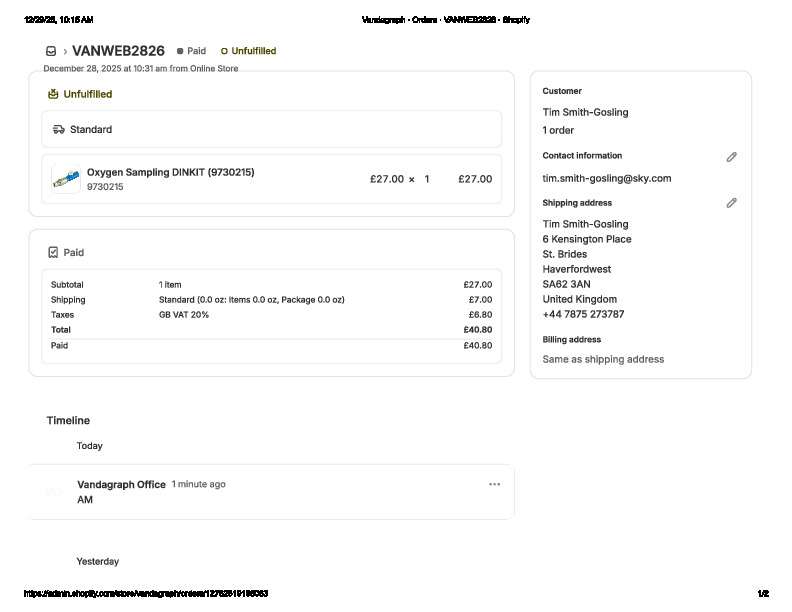Click phone number +44 7875 273787
The width and height of the screenshot is (792, 612).
pos(583,314)
